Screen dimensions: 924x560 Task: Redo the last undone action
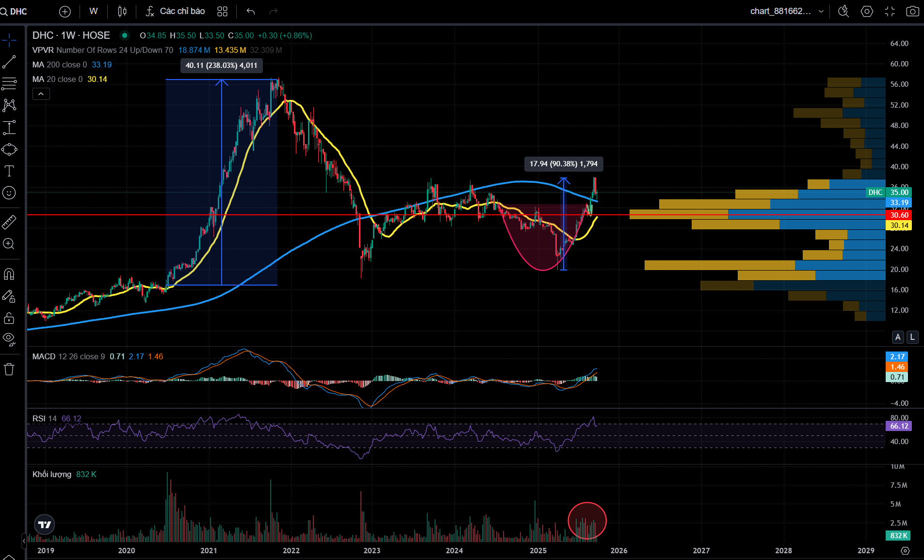274,11
